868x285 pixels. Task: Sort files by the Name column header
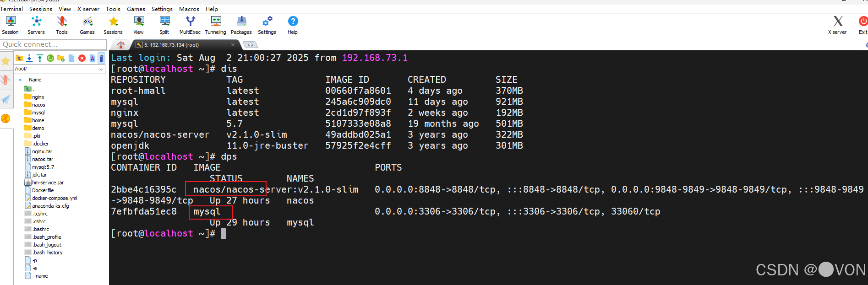click(35, 80)
